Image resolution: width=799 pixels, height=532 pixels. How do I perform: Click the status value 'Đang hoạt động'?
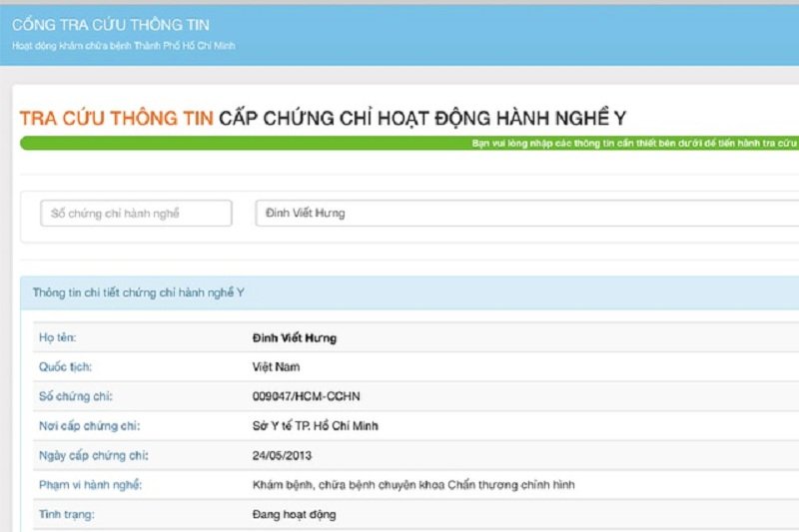(294, 515)
